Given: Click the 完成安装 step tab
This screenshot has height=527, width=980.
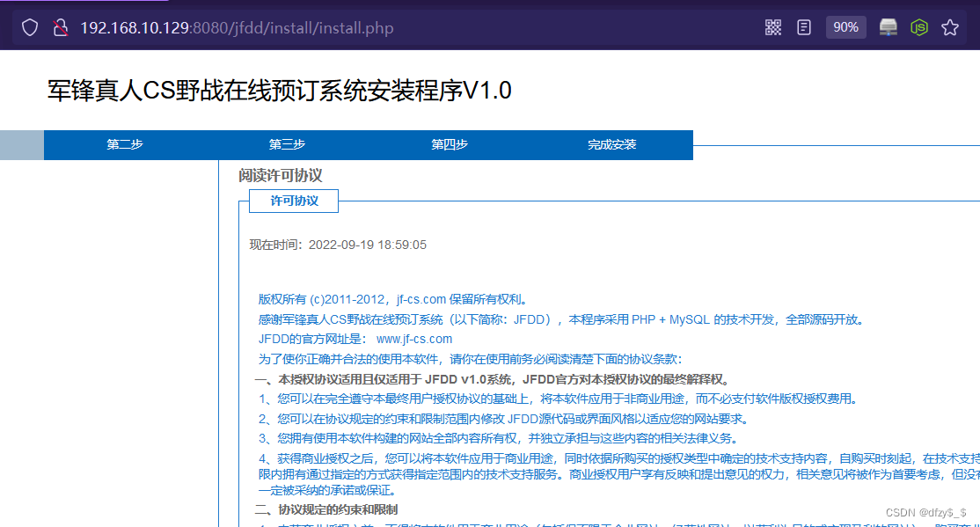Looking at the screenshot, I should point(612,144).
